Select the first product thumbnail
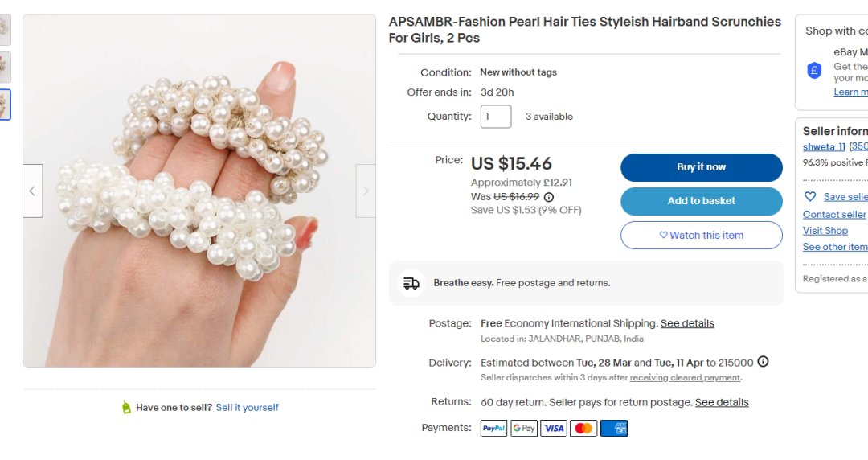Viewport: 868px width, 460px height. [5, 30]
